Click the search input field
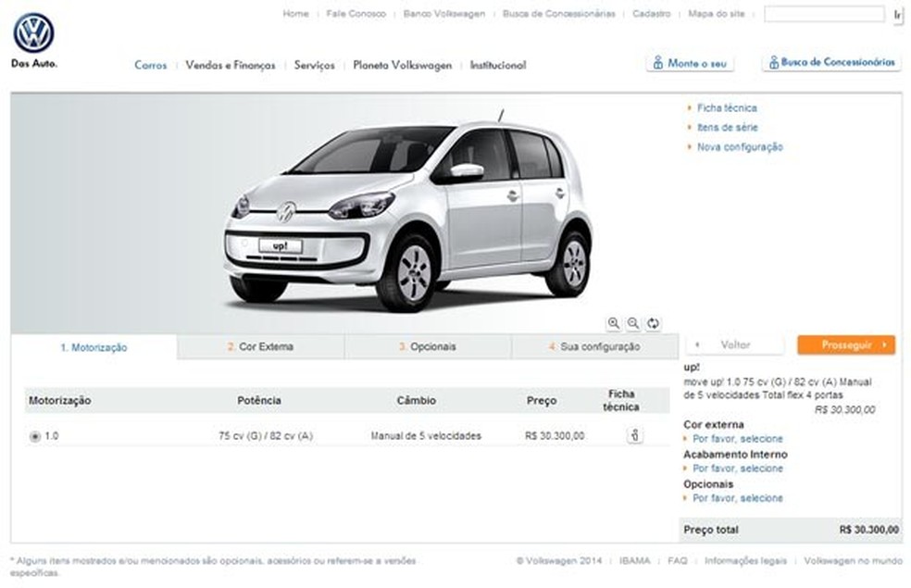 (824, 14)
